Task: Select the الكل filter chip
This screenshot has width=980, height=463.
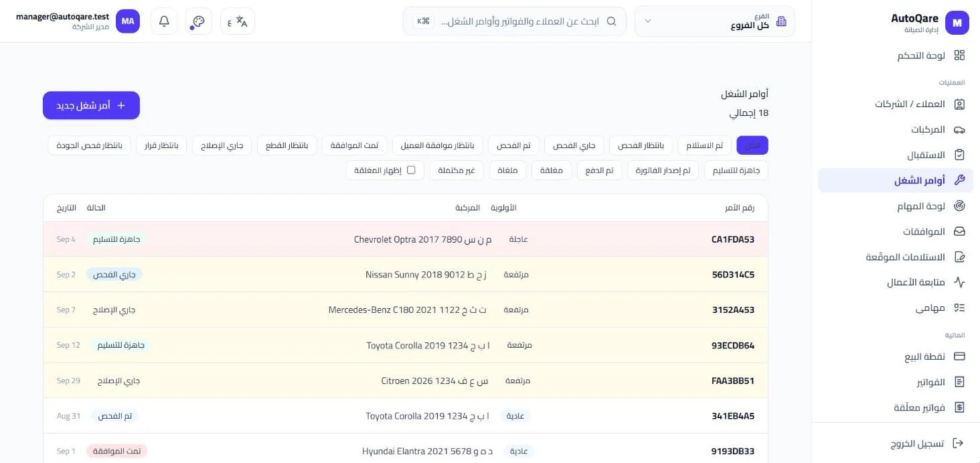Action: pyautogui.click(x=752, y=145)
